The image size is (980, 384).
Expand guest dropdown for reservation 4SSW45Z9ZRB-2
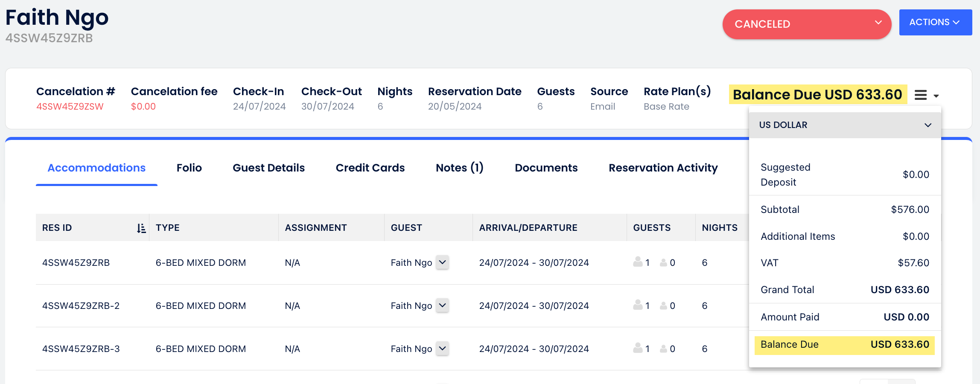pos(443,305)
